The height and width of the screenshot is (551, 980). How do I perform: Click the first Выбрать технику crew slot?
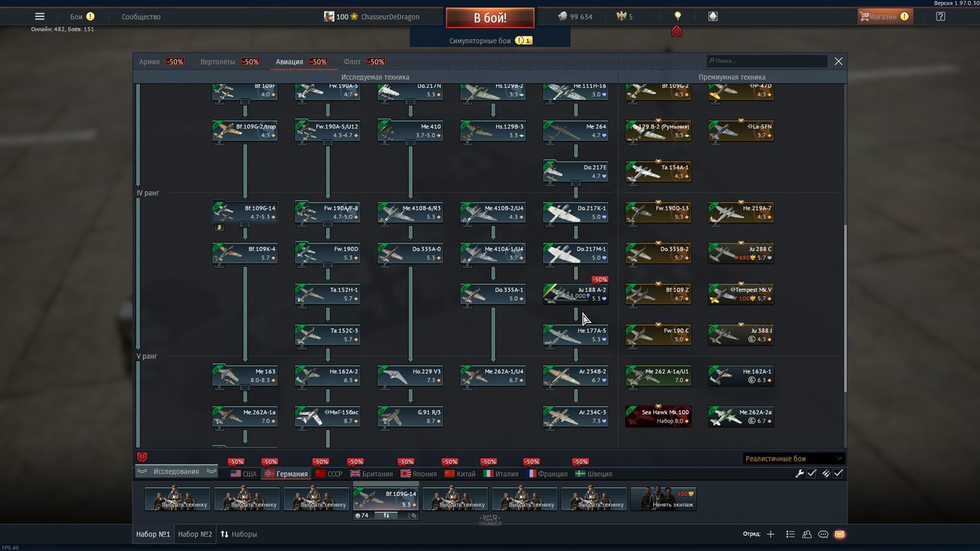(x=177, y=498)
